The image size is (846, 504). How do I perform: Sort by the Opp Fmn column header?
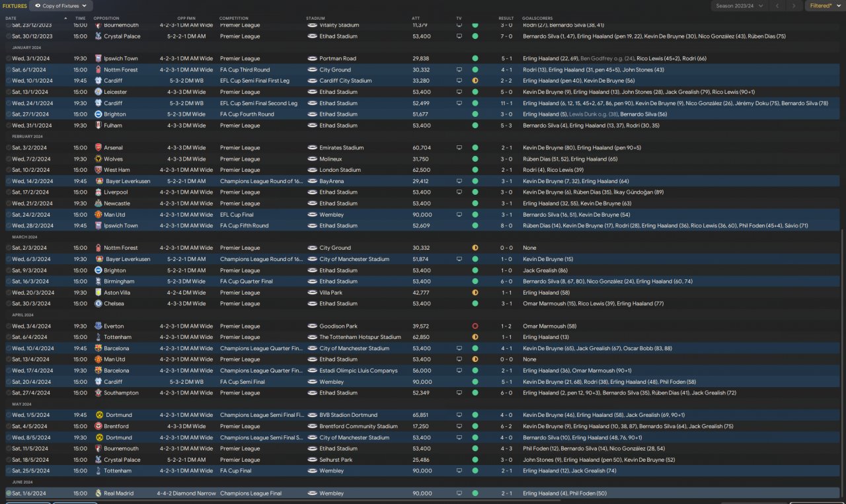186,18
